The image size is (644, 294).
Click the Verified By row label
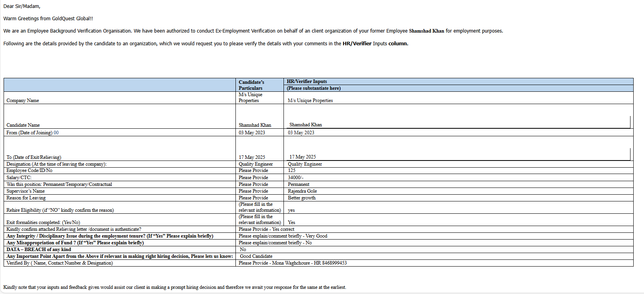(60, 263)
